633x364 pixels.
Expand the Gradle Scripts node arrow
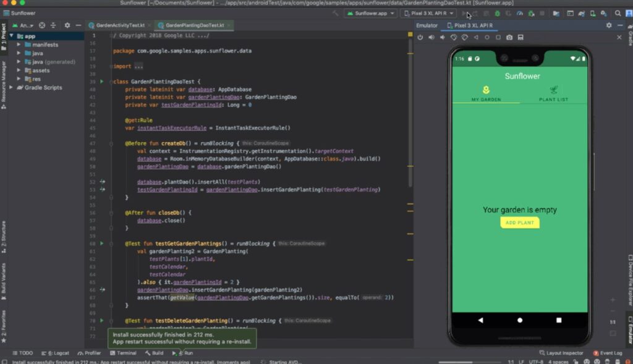tap(11, 87)
